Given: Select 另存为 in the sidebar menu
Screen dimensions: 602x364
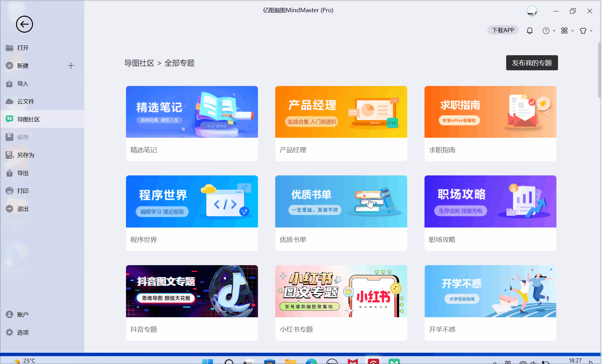Looking at the screenshot, I should click(x=42, y=155).
